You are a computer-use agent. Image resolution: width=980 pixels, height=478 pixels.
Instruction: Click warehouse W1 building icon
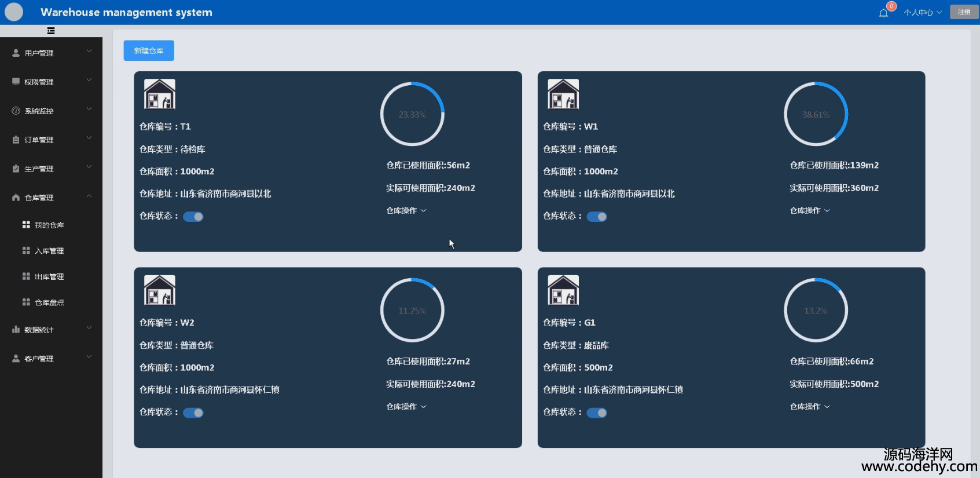tap(563, 94)
